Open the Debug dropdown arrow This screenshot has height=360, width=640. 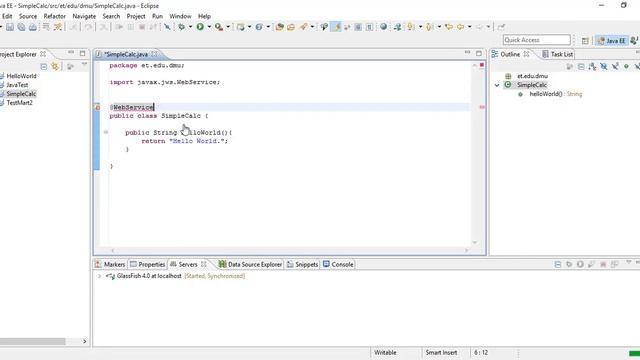click(x=190, y=27)
